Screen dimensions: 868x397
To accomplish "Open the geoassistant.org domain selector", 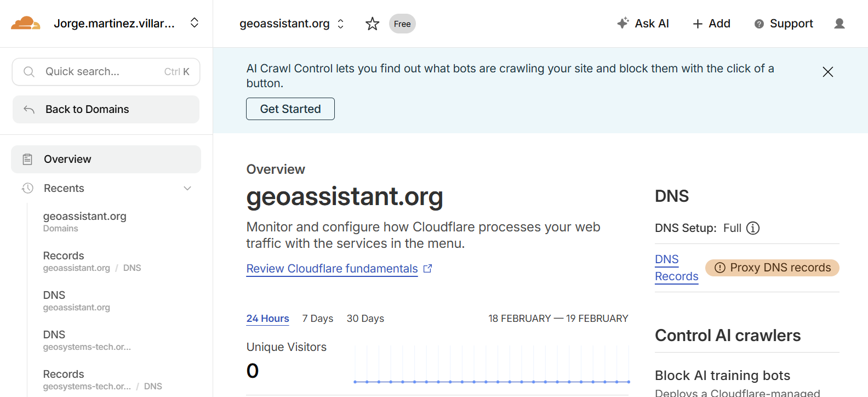I will [x=340, y=24].
